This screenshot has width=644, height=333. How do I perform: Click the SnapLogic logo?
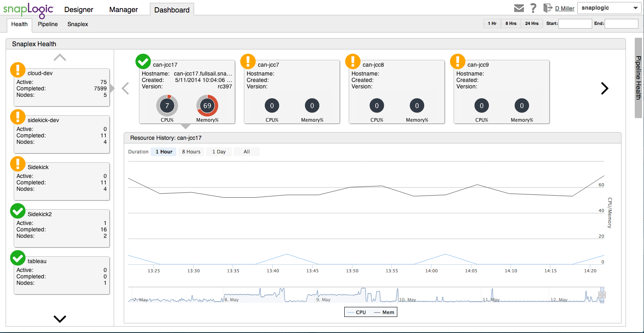[28, 10]
